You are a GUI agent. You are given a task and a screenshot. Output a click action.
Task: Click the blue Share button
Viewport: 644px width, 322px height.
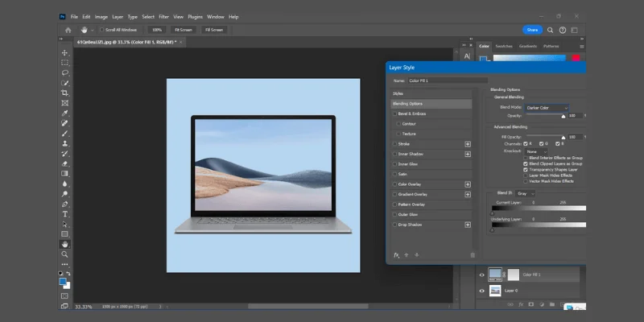click(532, 30)
